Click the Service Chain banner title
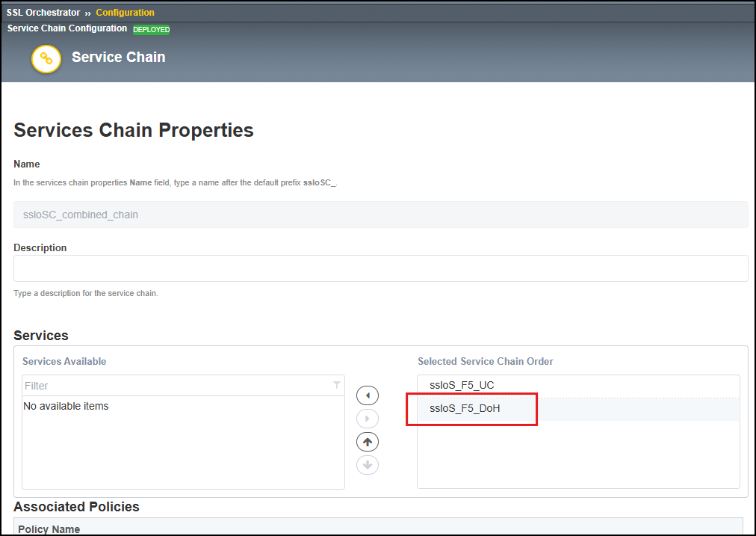The height and width of the screenshot is (536, 756). pos(119,57)
